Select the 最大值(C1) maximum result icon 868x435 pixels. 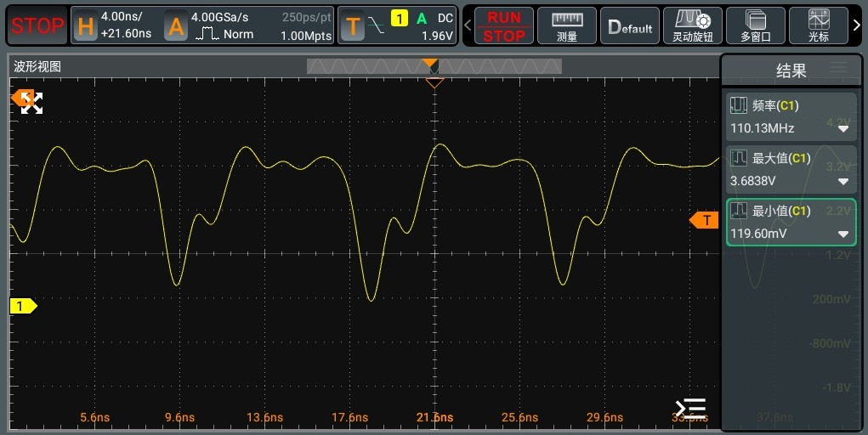pyautogui.click(x=739, y=158)
